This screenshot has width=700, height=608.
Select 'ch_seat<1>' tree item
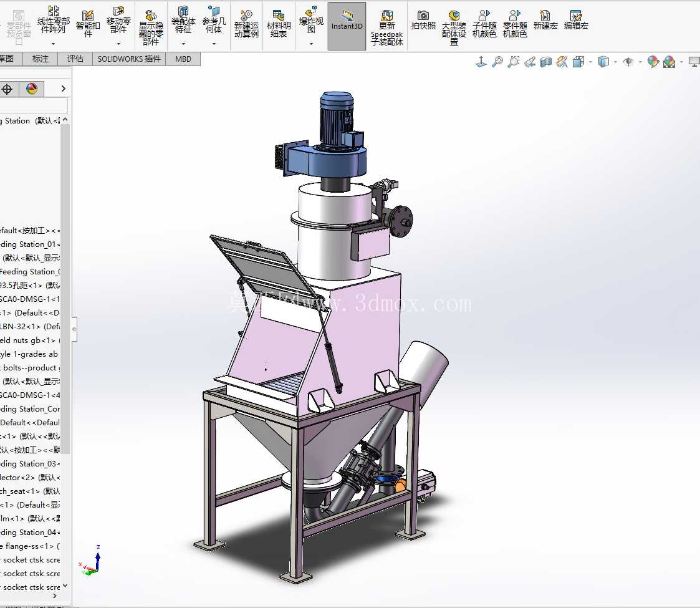coord(29,491)
